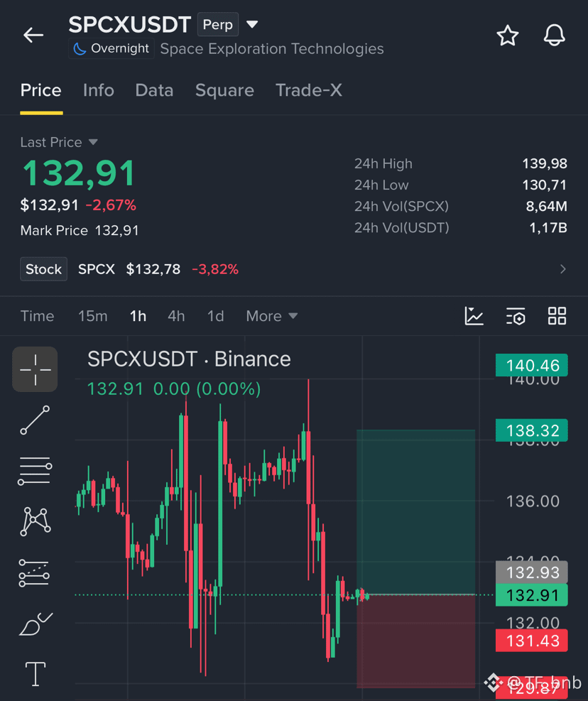The image size is (588, 701).
Task: Tap the chart OHLC readout 132.91 0.00 (0.00%)
Action: pyautogui.click(x=174, y=388)
